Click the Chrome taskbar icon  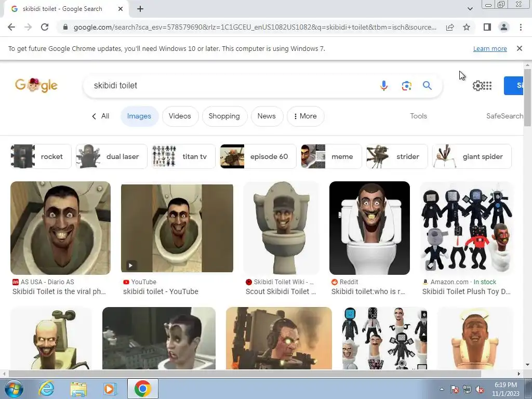tap(142, 389)
